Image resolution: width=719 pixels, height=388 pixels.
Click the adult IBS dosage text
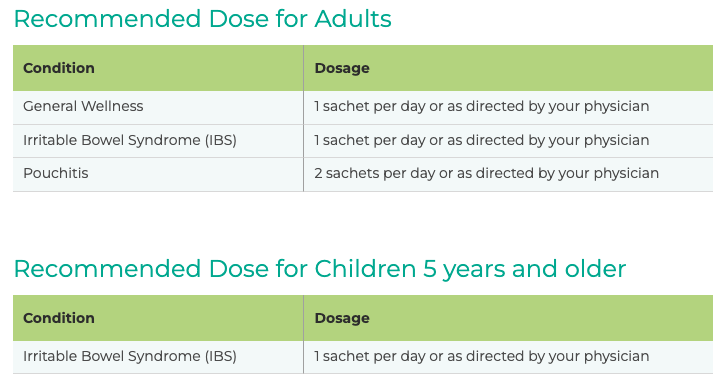[x=481, y=141]
